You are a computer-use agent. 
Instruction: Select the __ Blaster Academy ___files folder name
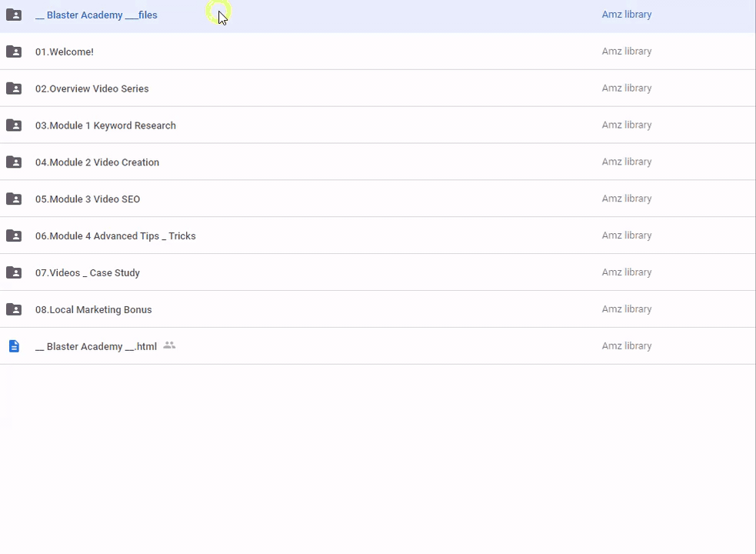pyautogui.click(x=96, y=15)
